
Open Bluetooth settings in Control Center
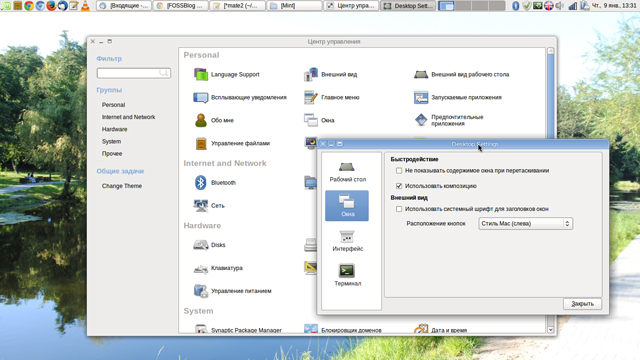pos(215,182)
